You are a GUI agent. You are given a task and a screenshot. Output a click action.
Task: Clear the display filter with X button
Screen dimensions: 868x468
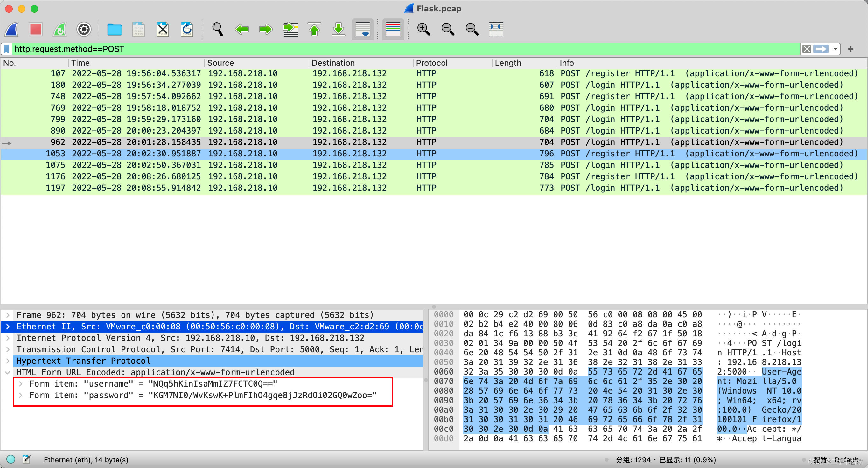tap(807, 49)
